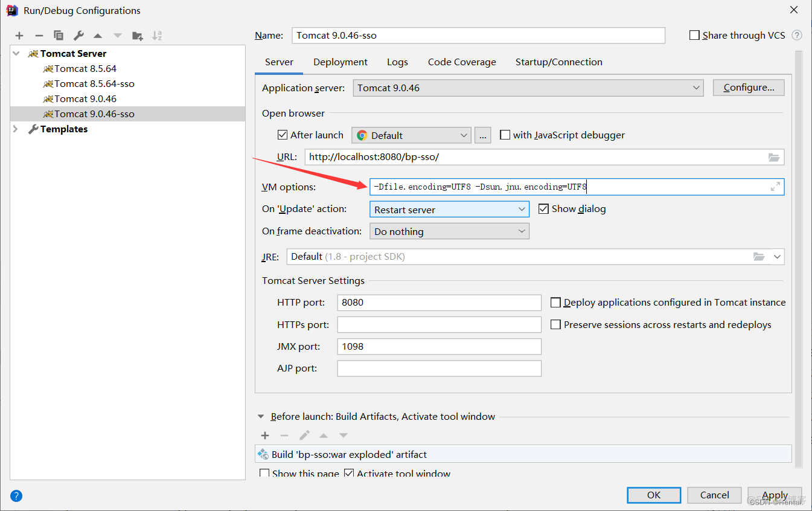Viewport: 812px width, 511px height.
Task: Move the Before launch task up
Action: click(x=324, y=435)
